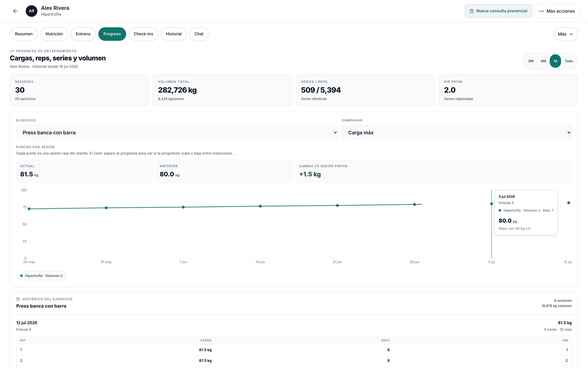Switch to the Nutrición tab
Screen dimensions: 588x368
[54, 34]
